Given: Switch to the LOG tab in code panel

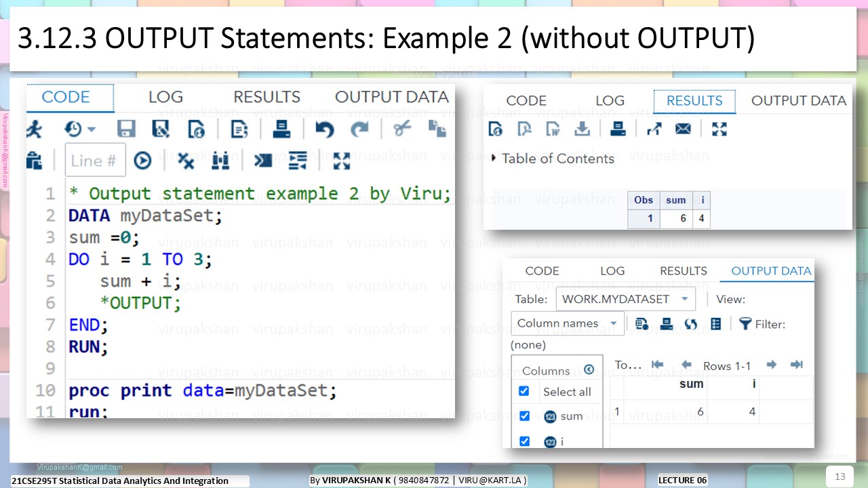Looking at the screenshot, I should tap(165, 97).
